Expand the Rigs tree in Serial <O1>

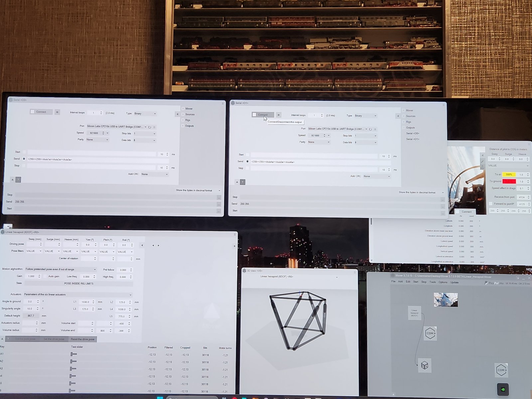tap(404, 122)
